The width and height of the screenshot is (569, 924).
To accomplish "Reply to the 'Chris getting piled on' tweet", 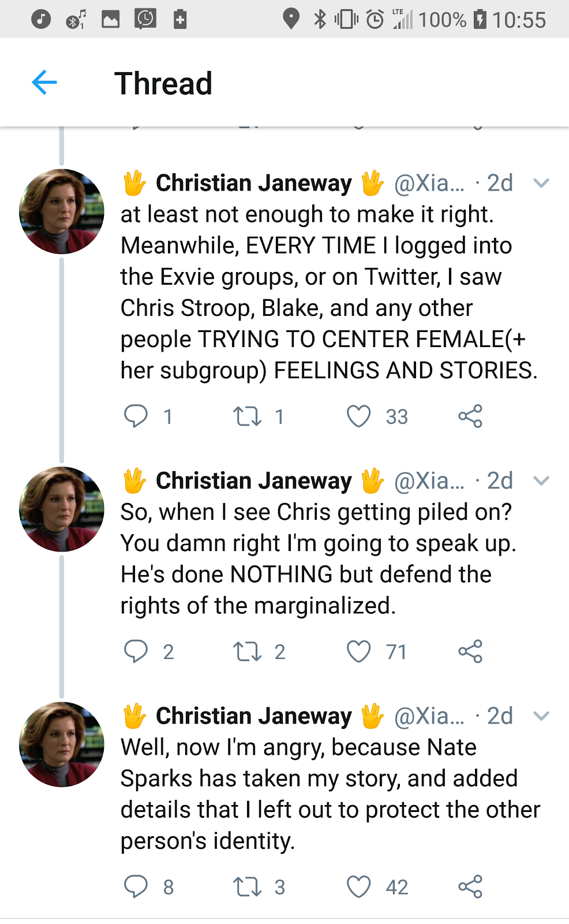I will tap(136, 651).
